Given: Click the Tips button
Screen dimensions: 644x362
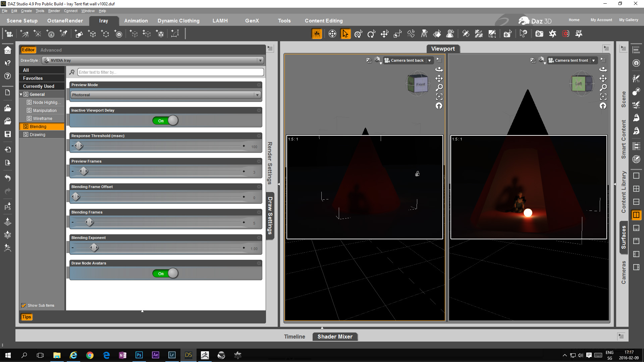Looking at the screenshot, I should tap(26, 317).
